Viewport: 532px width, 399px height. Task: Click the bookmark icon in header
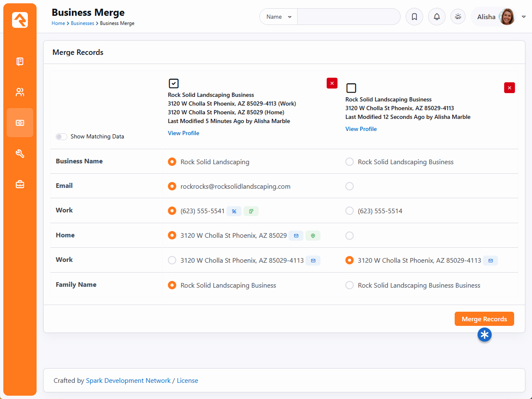click(x=414, y=17)
